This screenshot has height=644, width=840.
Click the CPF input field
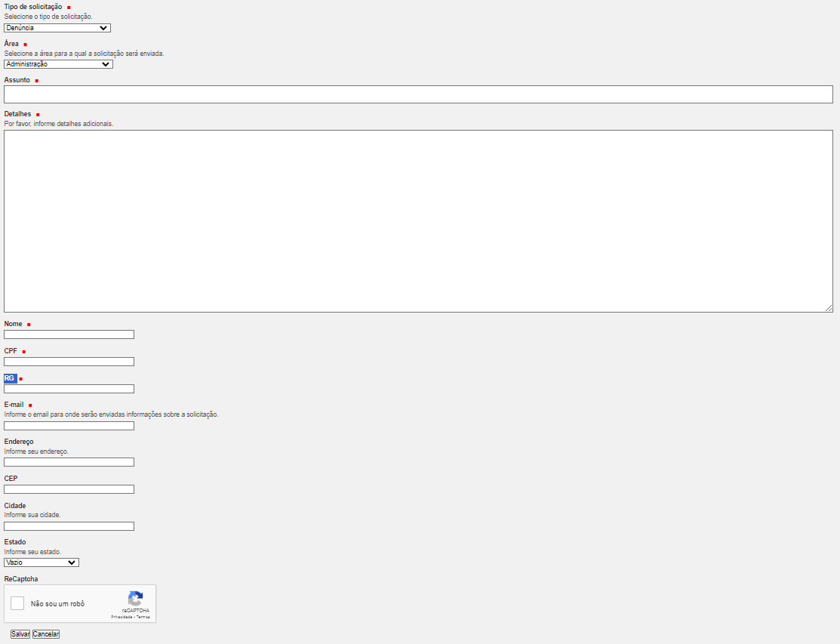[x=69, y=362]
